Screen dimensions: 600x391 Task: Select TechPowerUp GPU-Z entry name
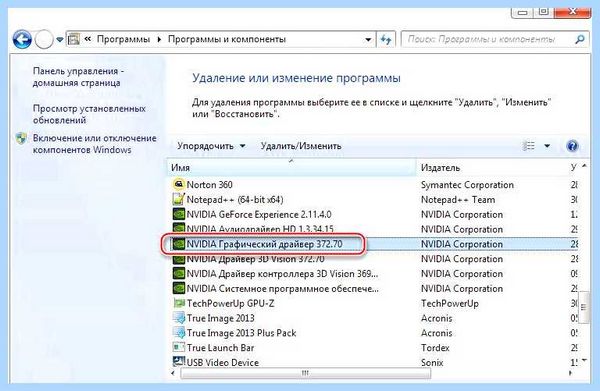pyautogui.click(x=230, y=303)
